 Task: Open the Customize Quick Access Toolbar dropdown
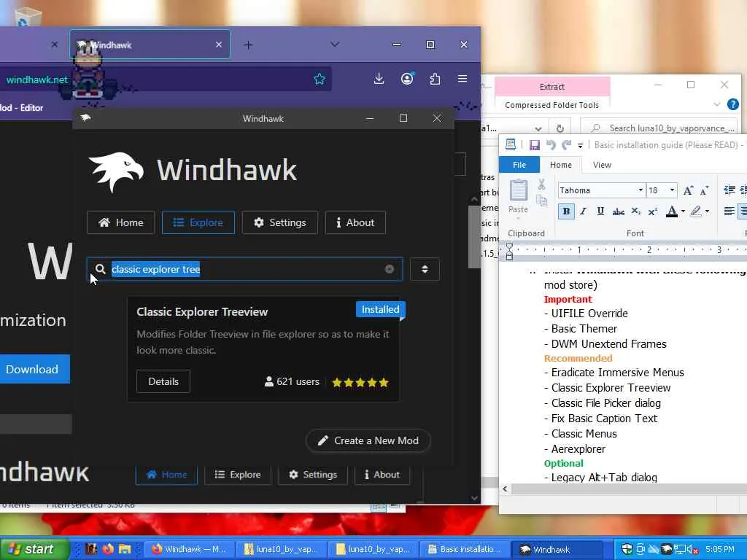tap(580, 145)
